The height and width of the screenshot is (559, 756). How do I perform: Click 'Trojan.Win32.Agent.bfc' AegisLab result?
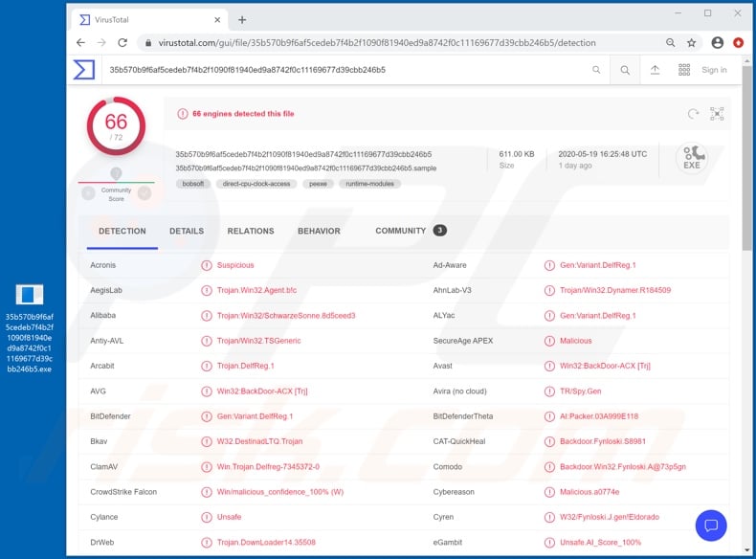tap(256, 290)
